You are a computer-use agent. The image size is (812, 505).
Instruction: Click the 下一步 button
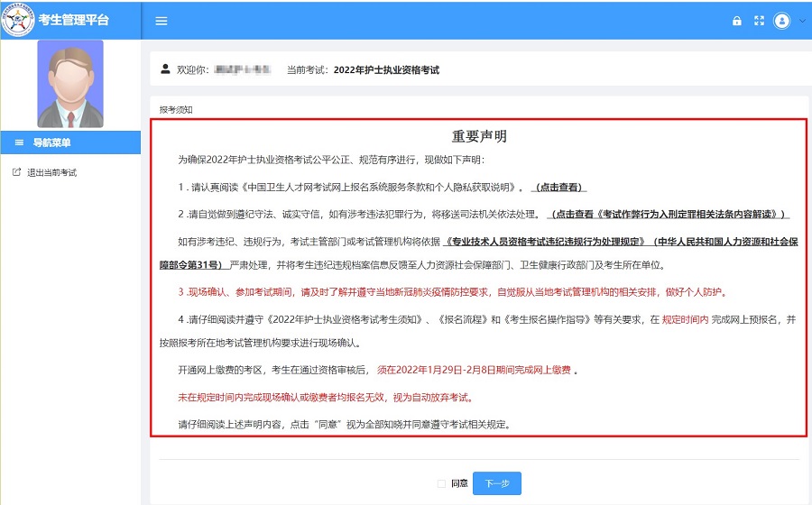click(496, 483)
